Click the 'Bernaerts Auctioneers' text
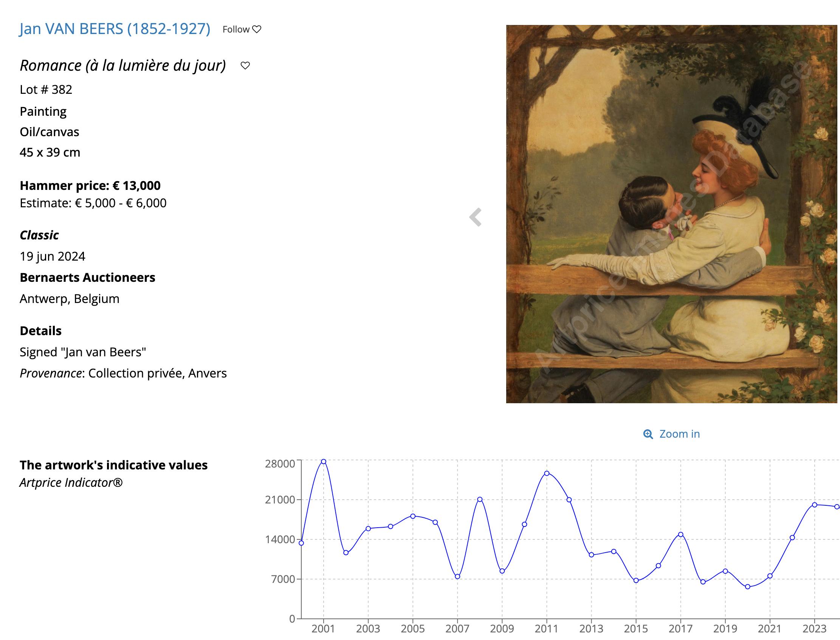Viewport: 840px width, 640px height. tap(88, 277)
